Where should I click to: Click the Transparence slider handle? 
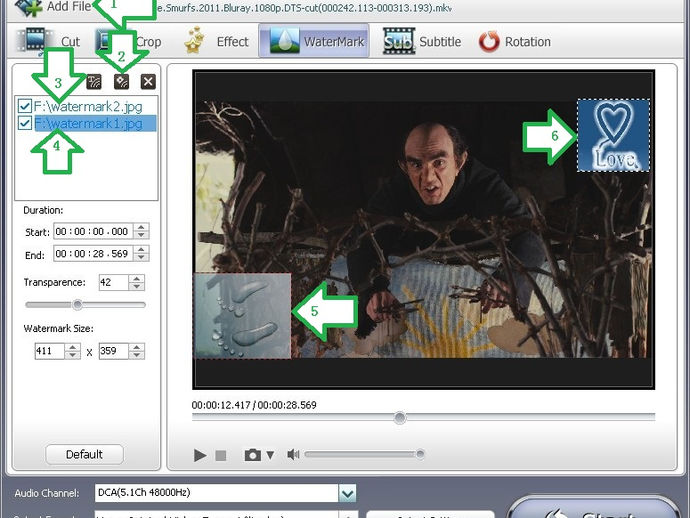(x=77, y=305)
